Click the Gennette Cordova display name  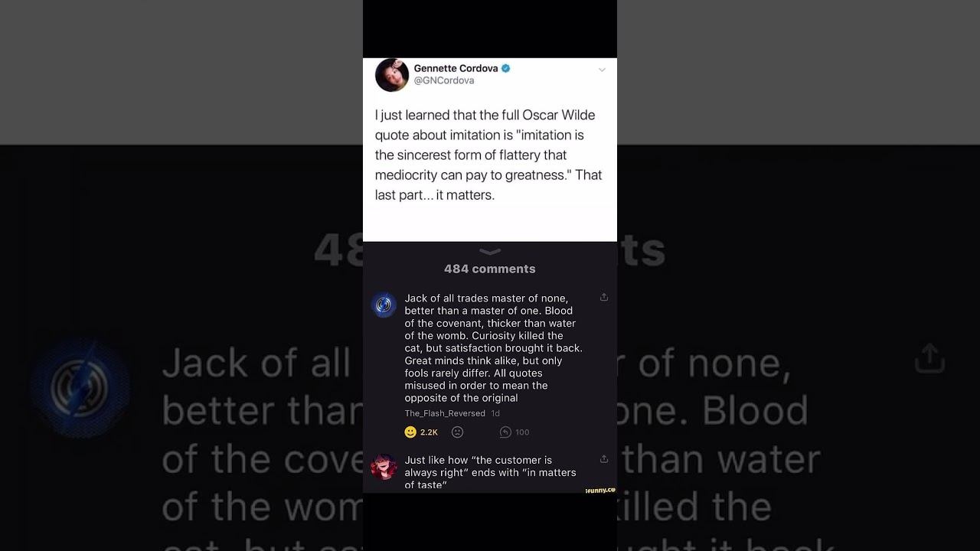pos(456,68)
